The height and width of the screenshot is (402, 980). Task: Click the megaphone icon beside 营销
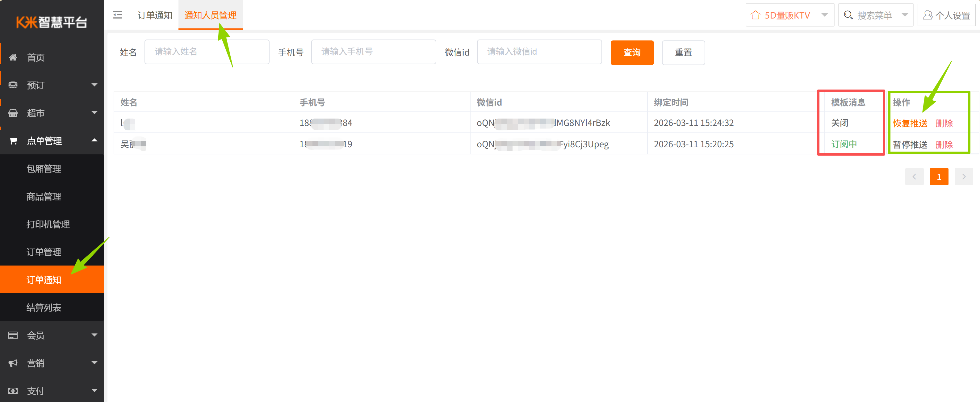coord(13,363)
